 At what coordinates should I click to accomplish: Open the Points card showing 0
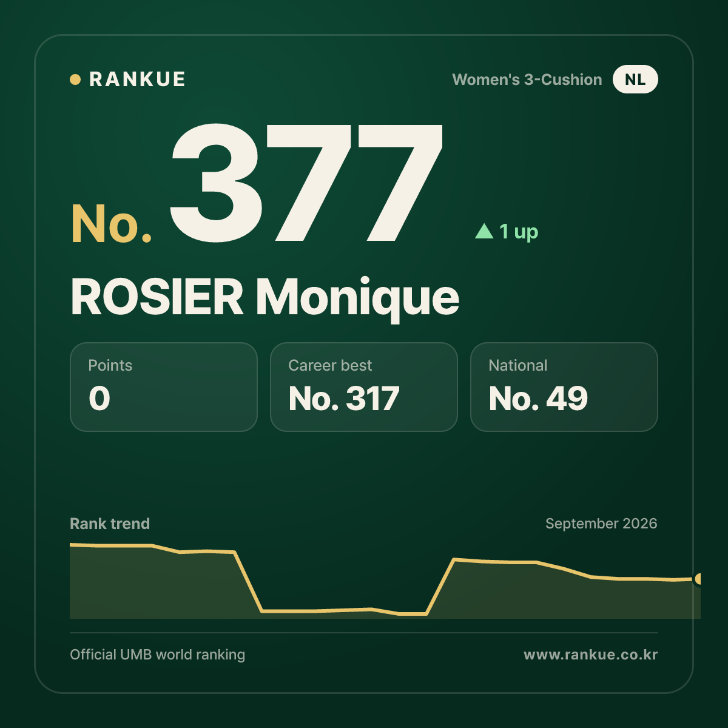point(164,387)
